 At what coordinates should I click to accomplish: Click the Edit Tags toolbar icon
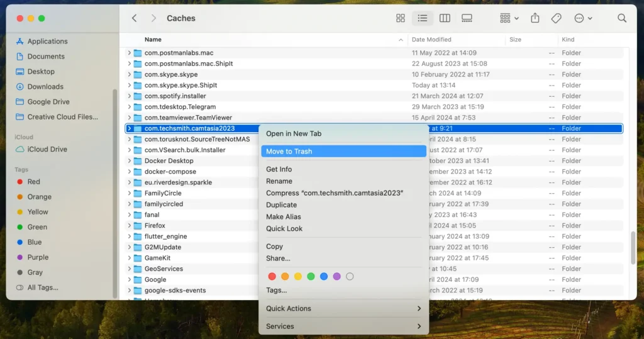[x=556, y=18]
